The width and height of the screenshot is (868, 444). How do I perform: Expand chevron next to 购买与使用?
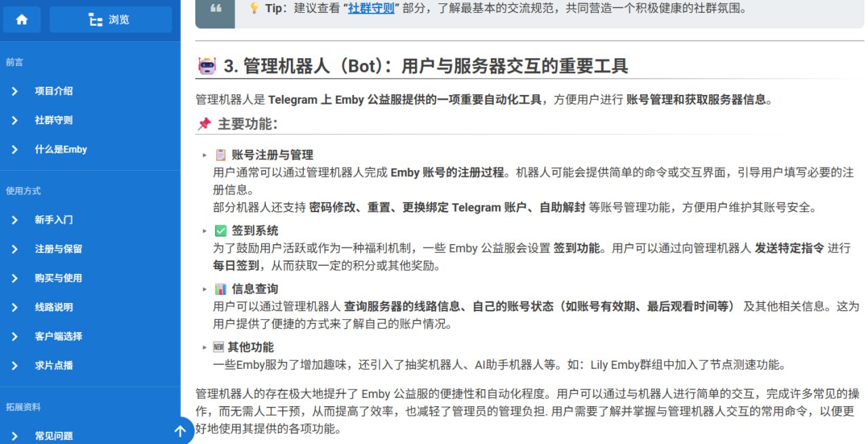(x=14, y=278)
